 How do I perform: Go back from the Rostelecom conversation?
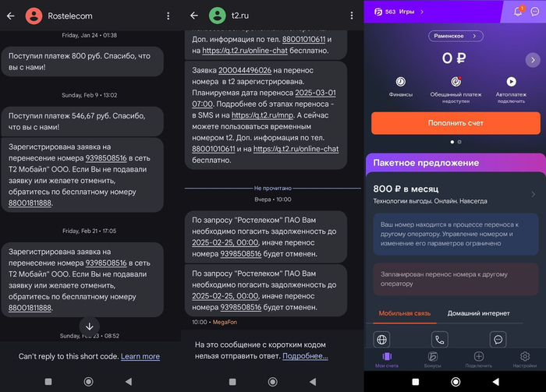point(10,16)
